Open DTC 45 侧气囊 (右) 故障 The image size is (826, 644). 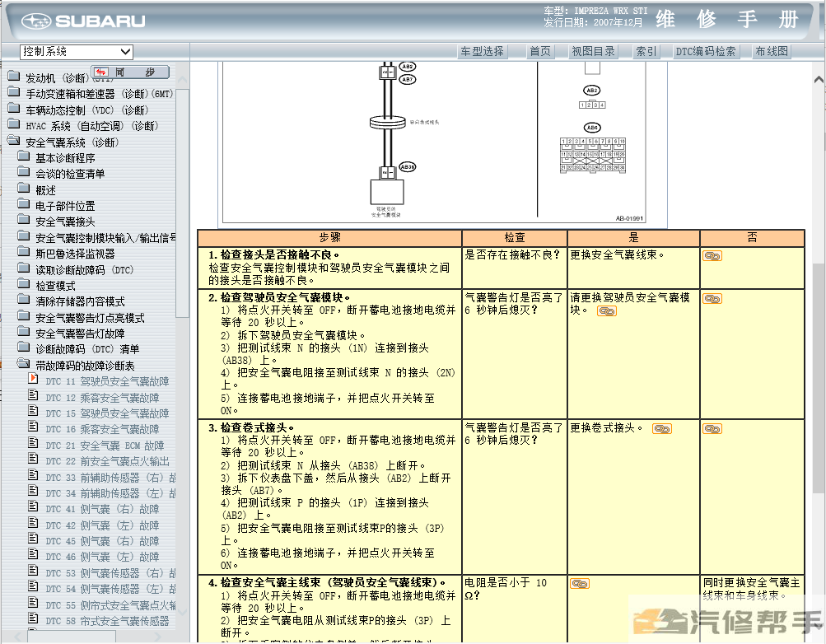(x=102, y=541)
